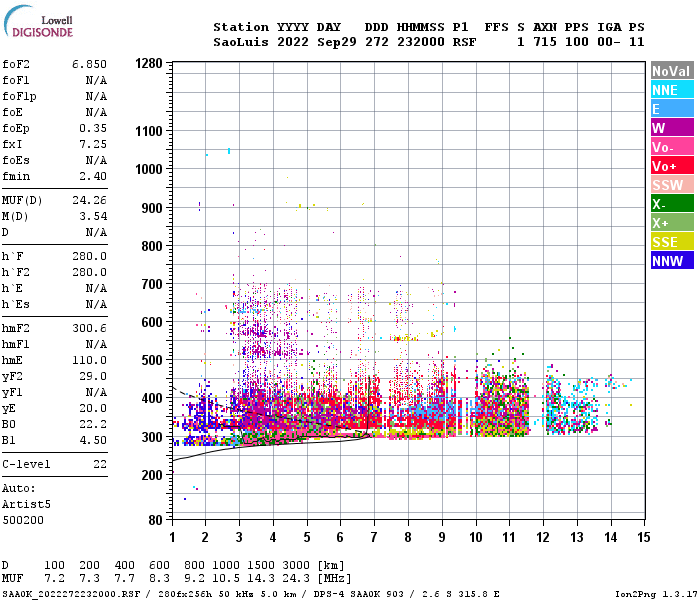Click the MUF 24.3 value in table

pyautogui.click(x=296, y=579)
